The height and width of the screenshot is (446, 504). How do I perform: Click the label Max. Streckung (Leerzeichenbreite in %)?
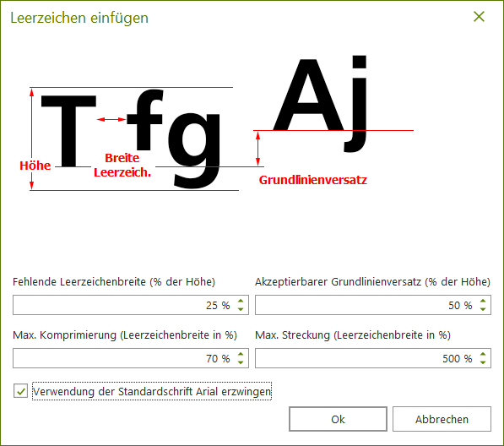(x=353, y=335)
